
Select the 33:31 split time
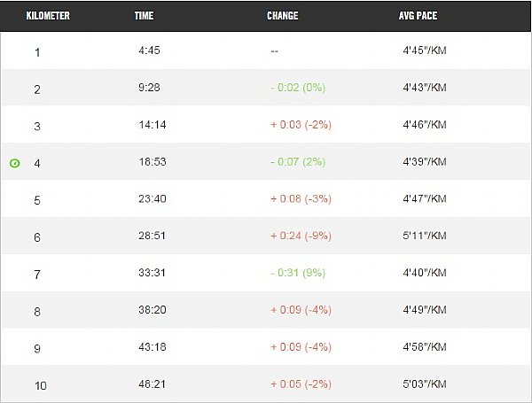coord(152,273)
